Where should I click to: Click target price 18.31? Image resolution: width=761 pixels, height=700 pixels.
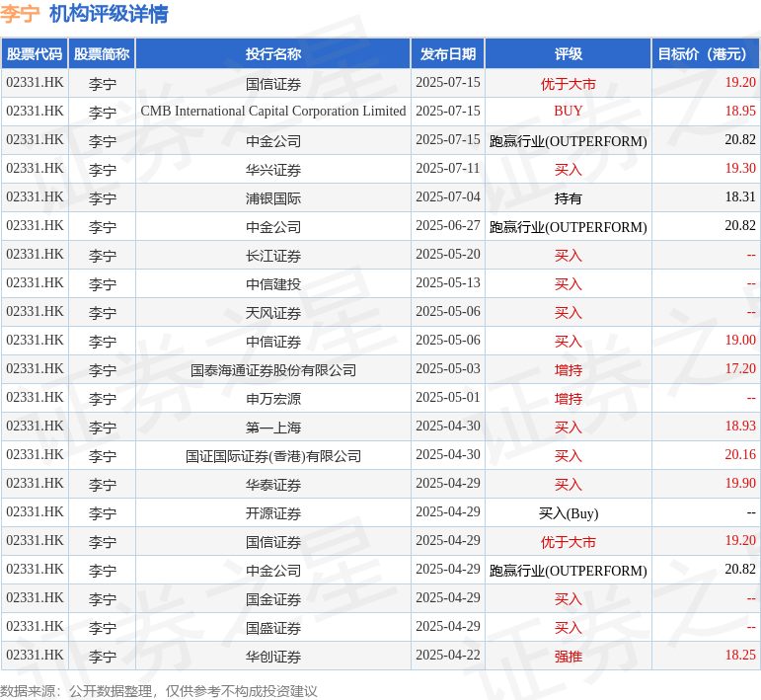740,197
